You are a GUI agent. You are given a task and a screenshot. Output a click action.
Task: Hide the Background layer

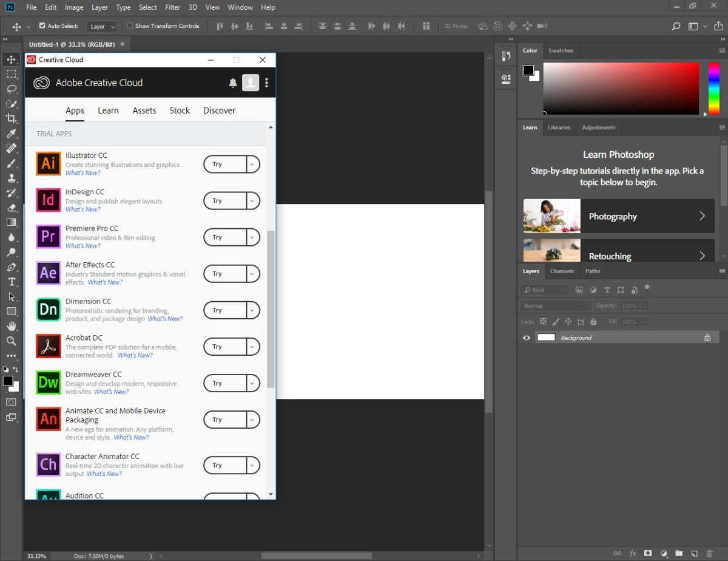tap(527, 338)
